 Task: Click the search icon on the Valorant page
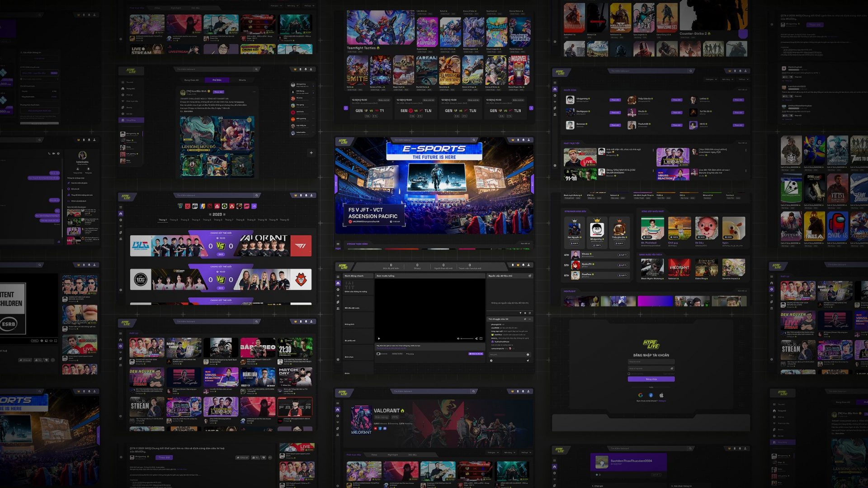[x=473, y=391]
